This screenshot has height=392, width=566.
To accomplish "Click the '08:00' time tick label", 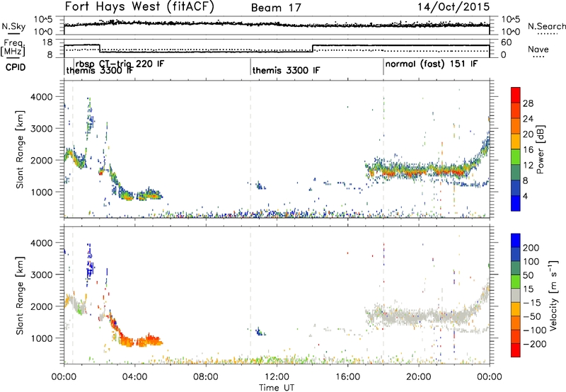I will click(206, 377).
